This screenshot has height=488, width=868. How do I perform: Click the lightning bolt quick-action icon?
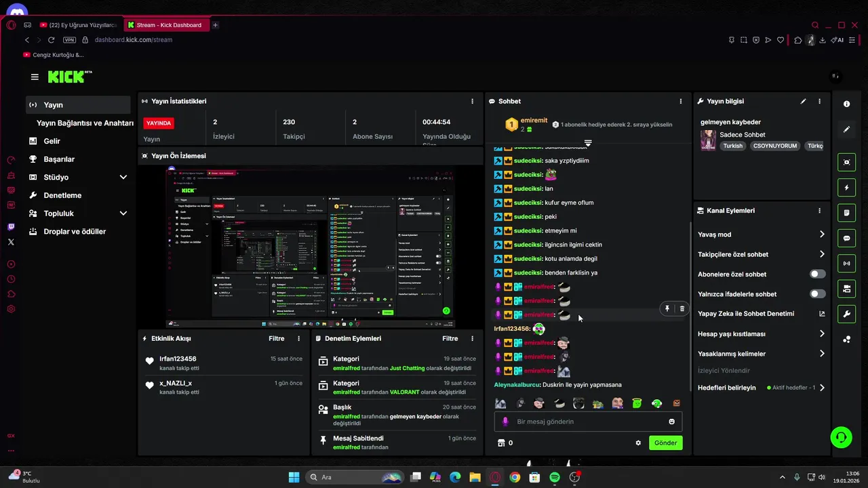846,188
